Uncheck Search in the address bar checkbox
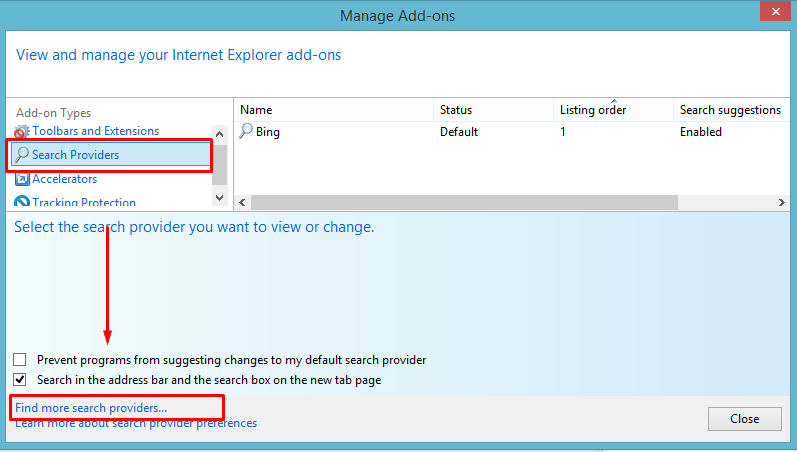 click(x=20, y=380)
